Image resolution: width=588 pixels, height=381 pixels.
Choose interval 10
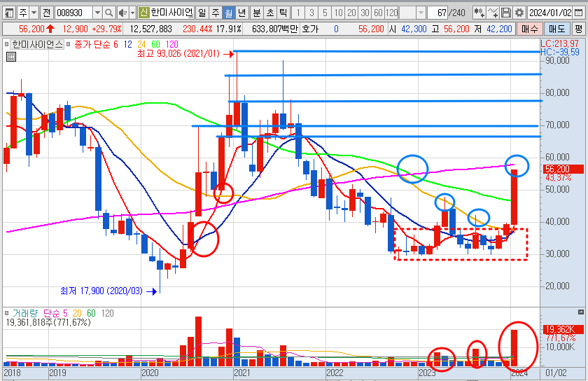point(338,13)
